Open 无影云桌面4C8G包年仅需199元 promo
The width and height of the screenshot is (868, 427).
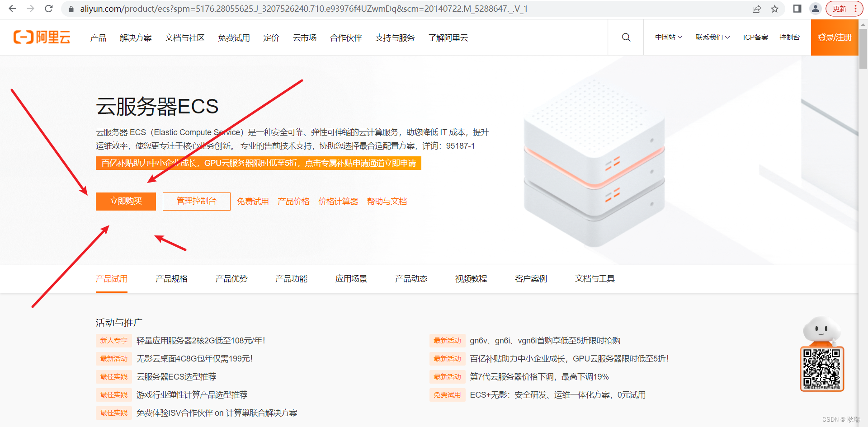tap(194, 359)
